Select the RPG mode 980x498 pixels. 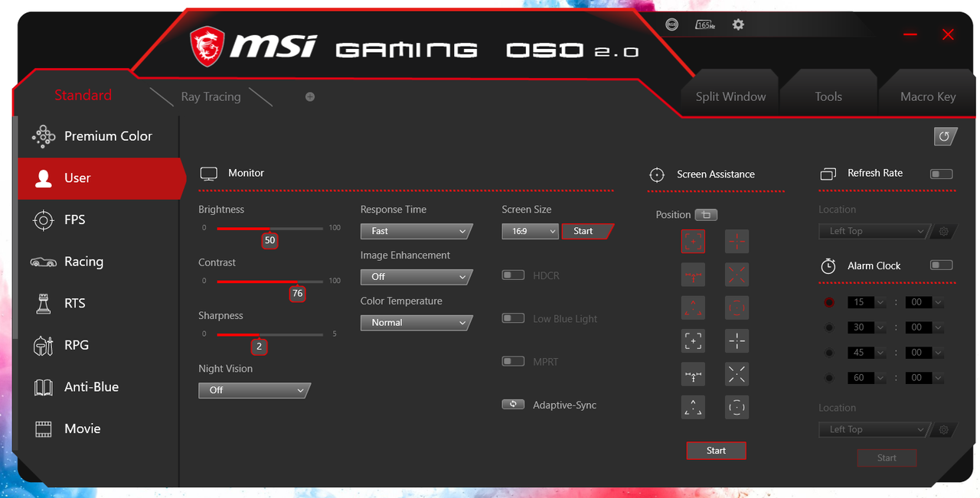coord(98,345)
